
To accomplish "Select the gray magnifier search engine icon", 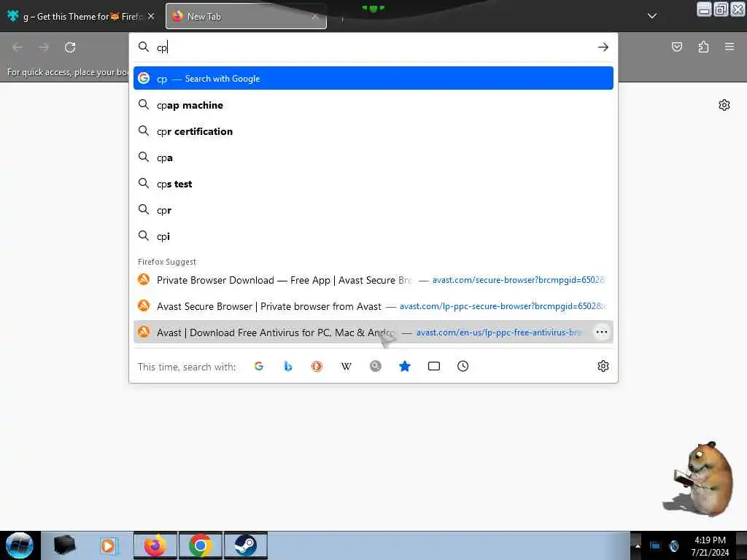I will (x=376, y=366).
